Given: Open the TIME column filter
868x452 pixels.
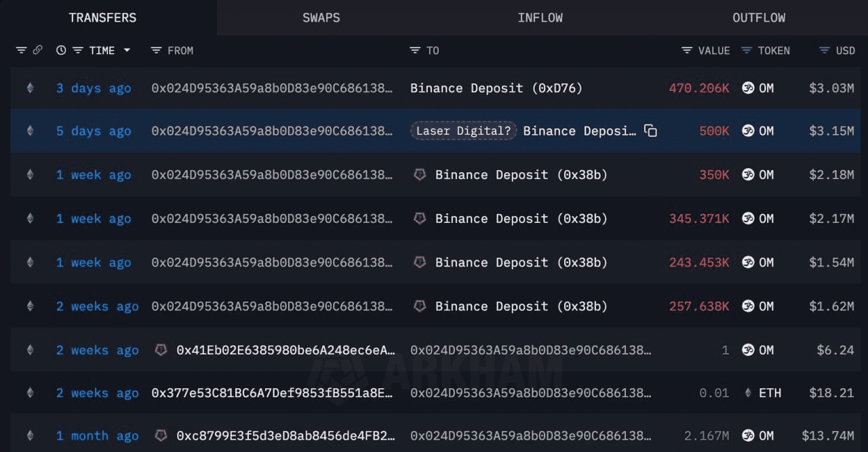Looking at the screenshot, I should pos(77,50).
